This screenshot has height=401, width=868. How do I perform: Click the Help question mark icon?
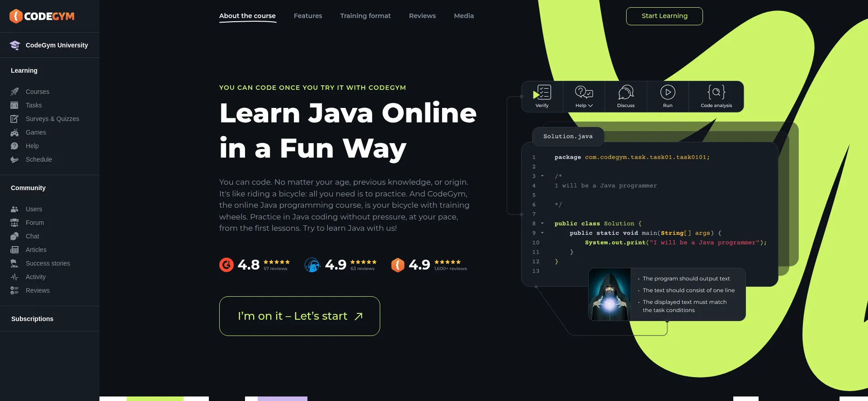14,146
